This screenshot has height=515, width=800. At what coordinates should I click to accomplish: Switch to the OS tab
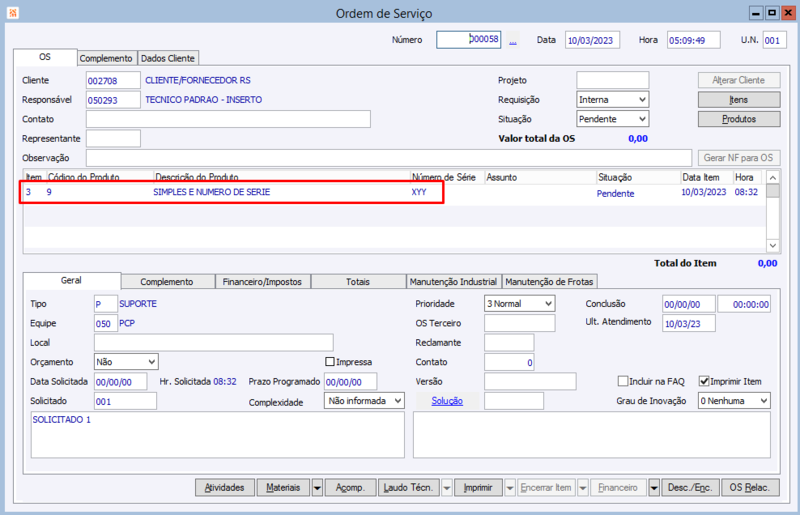[45, 57]
